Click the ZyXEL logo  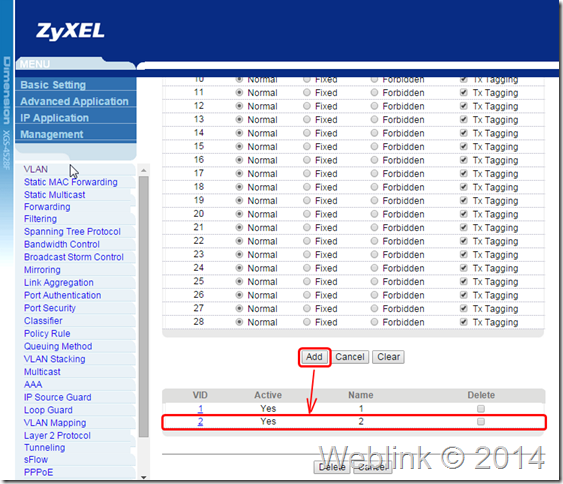[70, 31]
